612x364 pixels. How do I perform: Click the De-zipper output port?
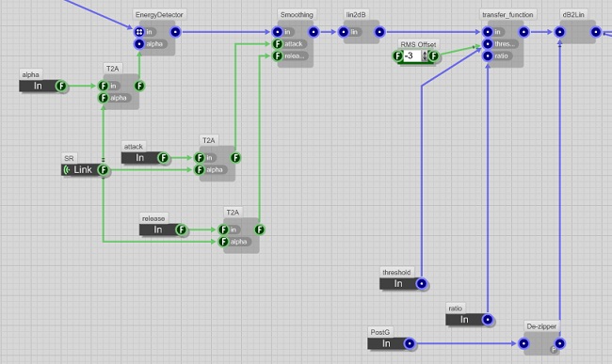click(559, 343)
